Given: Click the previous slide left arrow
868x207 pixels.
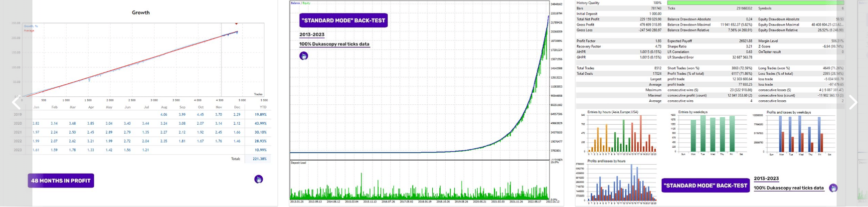Looking at the screenshot, I should 16,103.
